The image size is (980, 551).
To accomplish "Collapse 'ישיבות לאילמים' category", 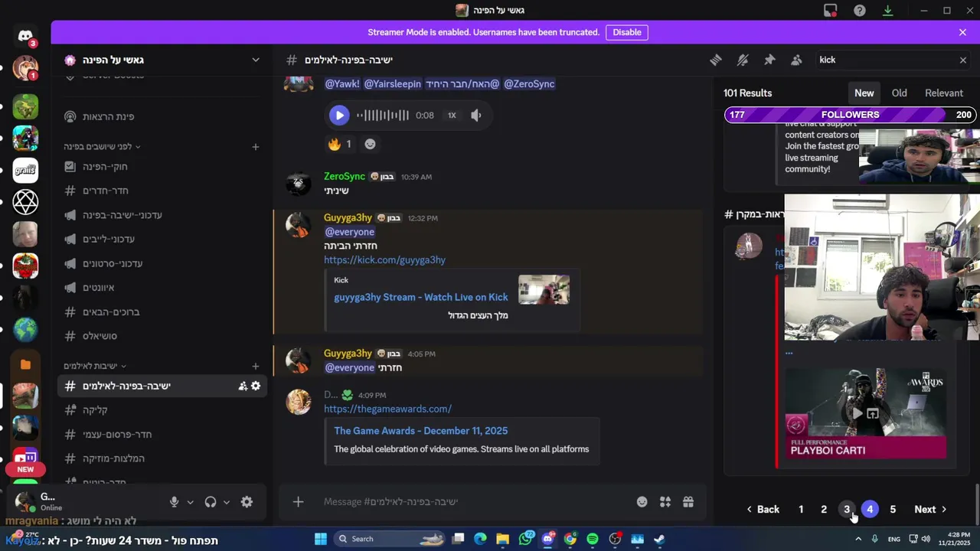I will pyautogui.click(x=95, y=366).
